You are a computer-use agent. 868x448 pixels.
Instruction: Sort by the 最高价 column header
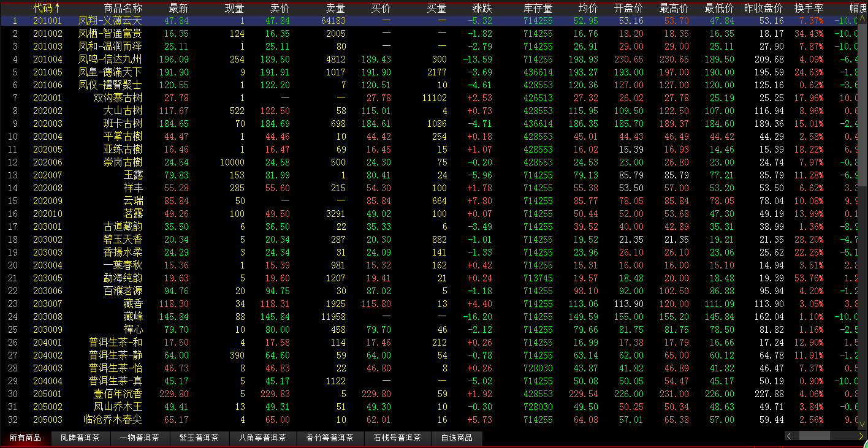(x=674, y=8)
